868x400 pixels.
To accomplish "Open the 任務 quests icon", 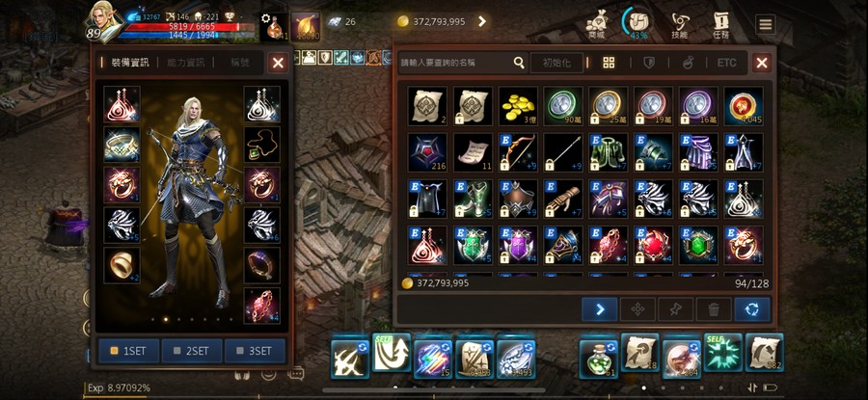I will 721,25.
